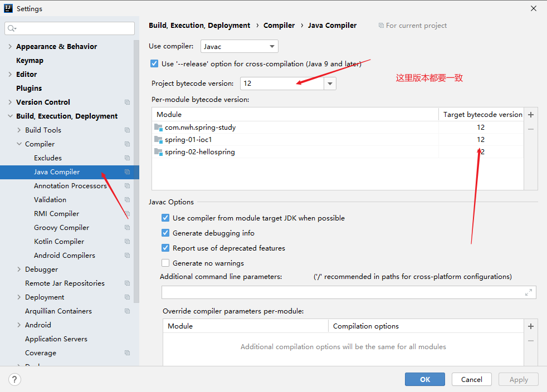547x392 pixels.
Task: Click project-level icon beside Excludes
Action: [128, 158]
